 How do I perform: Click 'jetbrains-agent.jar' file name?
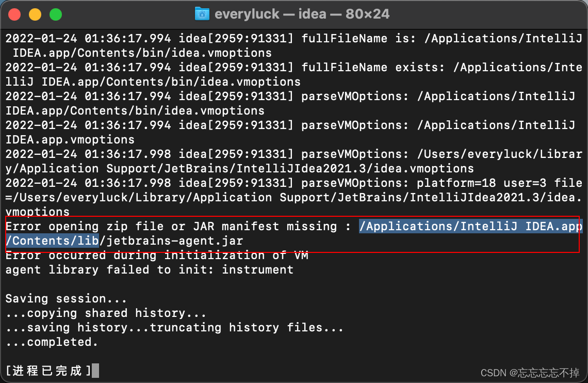175,241
